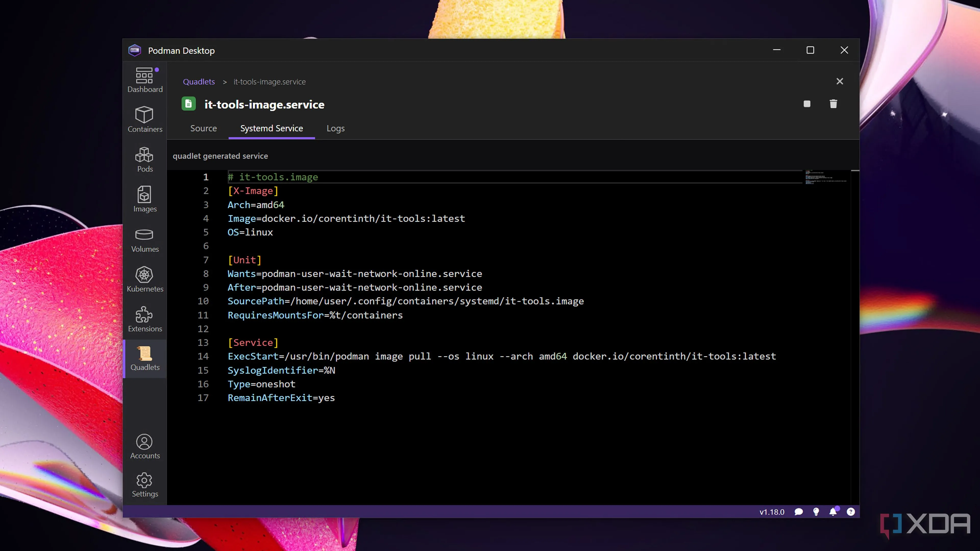Navigate to Images page
980x551 pixels.
144,199
